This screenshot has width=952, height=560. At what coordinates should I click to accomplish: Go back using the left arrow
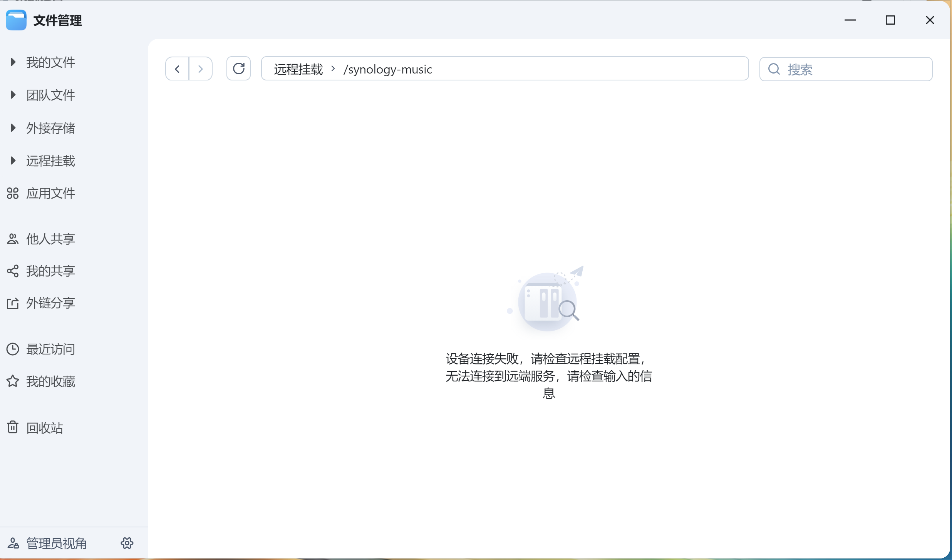click(177, 69)
